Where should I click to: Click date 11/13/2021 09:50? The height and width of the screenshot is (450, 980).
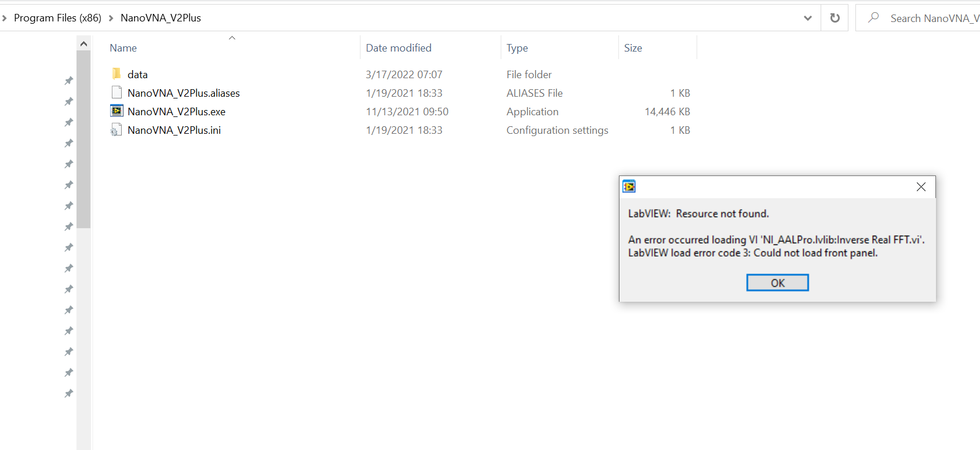click(x=407, y=111)
